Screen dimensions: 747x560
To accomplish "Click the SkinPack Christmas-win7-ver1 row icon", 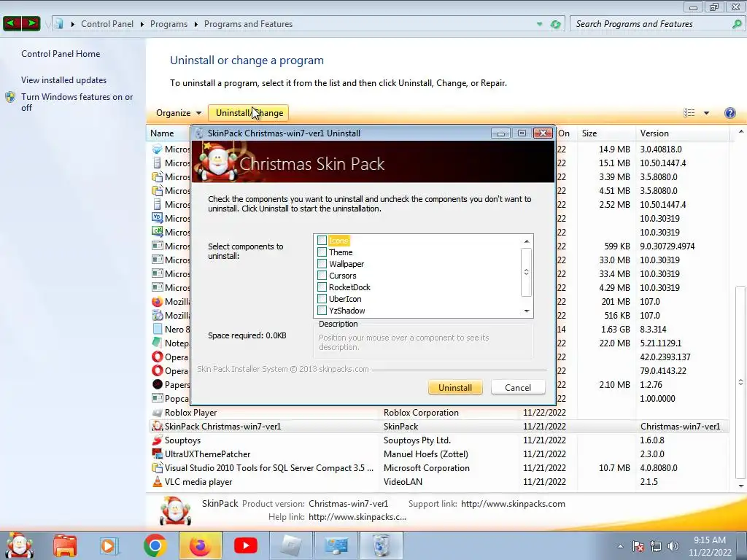I will (x=158, y=426).
